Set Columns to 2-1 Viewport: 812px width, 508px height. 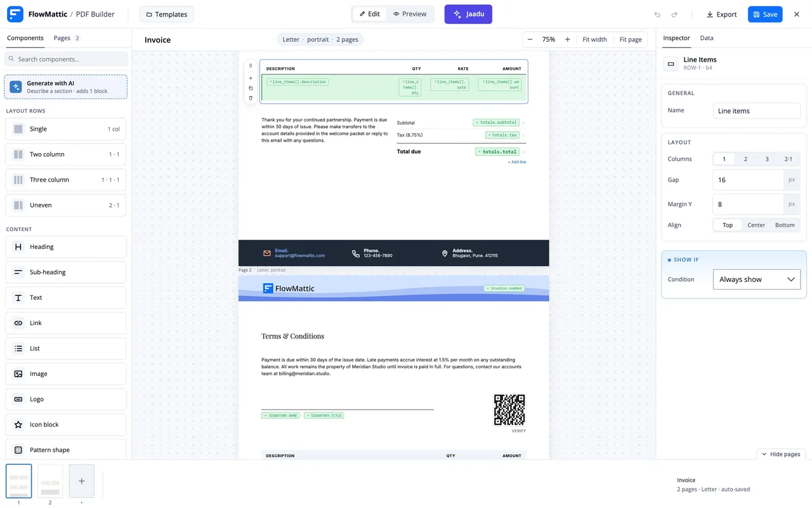tap(789, 159)
